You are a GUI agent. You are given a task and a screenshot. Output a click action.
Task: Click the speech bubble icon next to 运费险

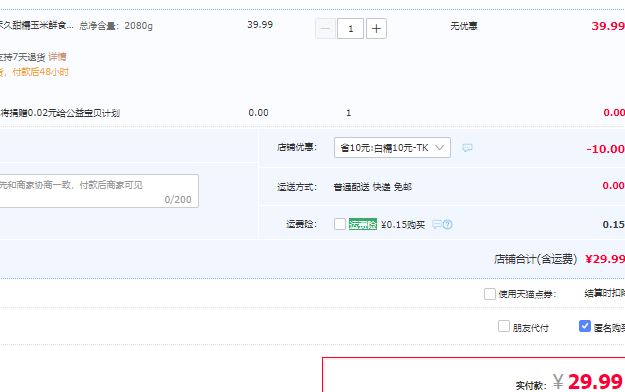[437, 225]
